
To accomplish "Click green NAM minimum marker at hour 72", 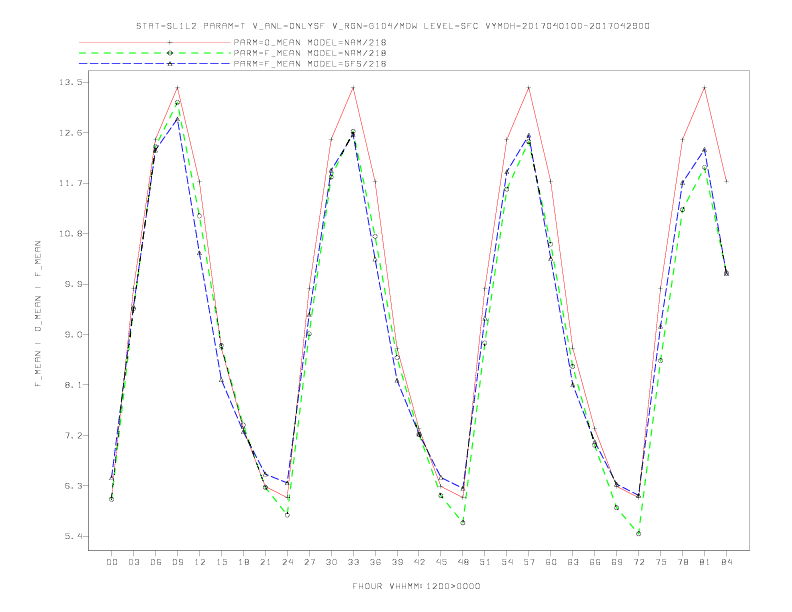I will click(x=638, y=533).
